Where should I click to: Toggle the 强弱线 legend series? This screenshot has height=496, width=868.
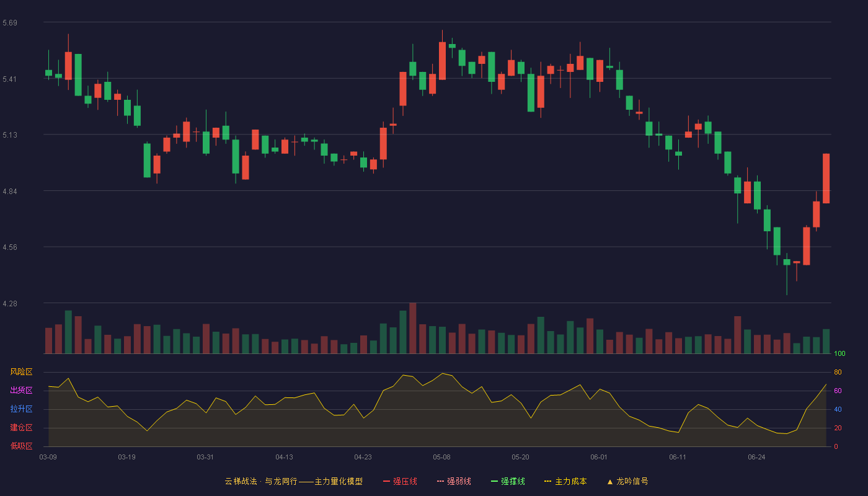click(454, 481)
